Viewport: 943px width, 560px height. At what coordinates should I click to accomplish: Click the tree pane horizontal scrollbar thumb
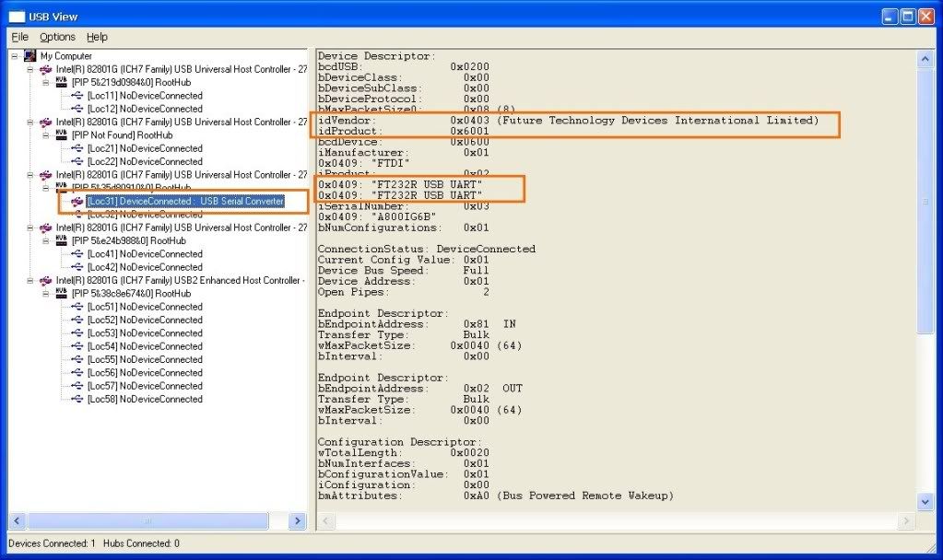[x=147, y=521]
